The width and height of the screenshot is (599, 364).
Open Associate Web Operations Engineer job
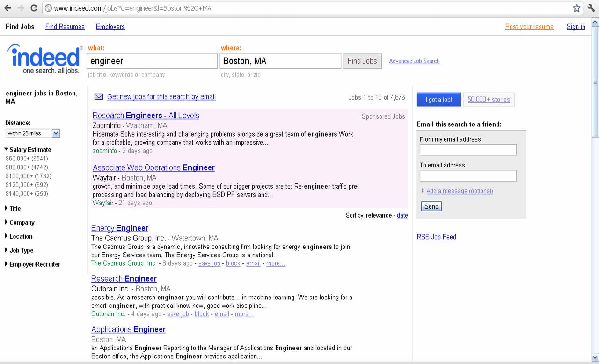point(153,167)
